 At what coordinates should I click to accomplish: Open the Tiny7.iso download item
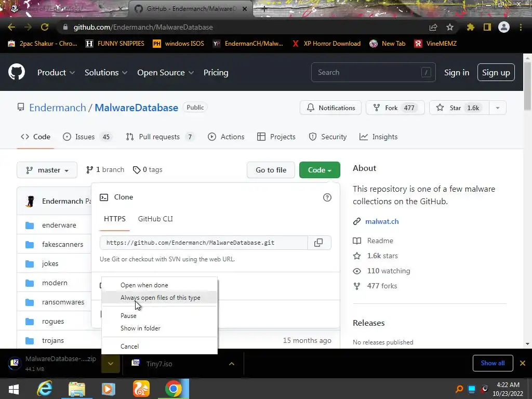tap(159, 364)
